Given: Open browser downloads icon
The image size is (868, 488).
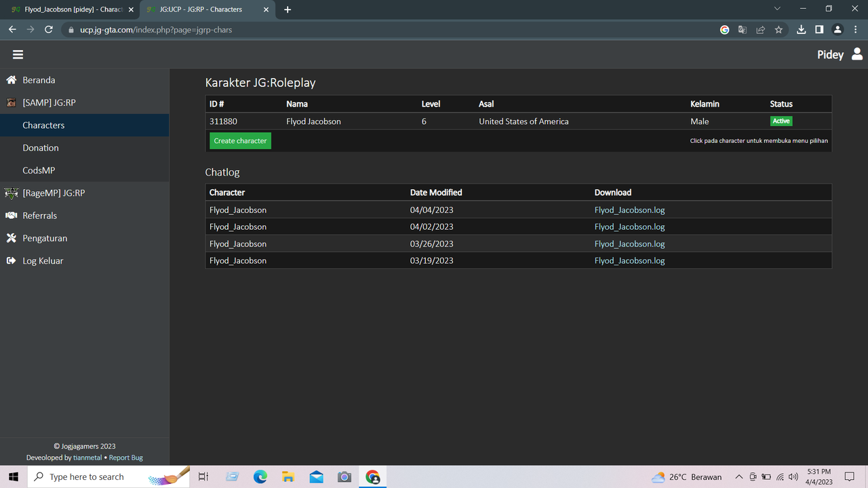Looking at the screenshot, I should [x=801, y=30].
